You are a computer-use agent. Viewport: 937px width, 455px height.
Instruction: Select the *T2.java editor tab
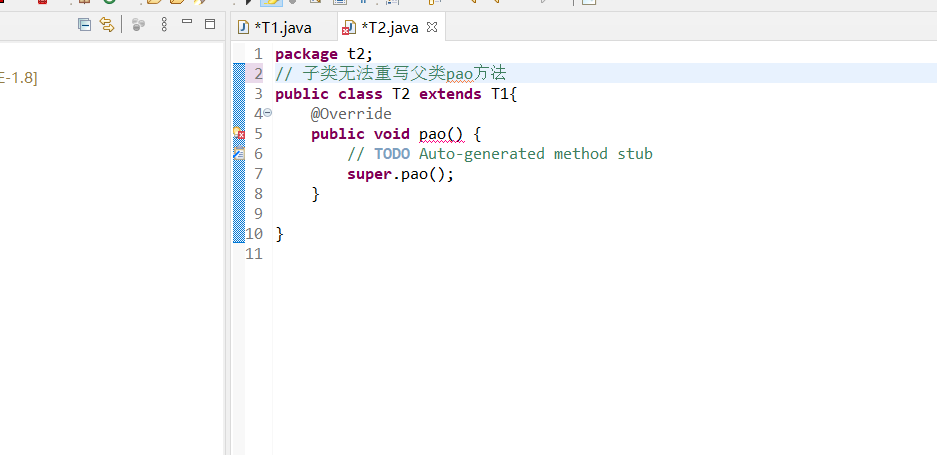pyautogui.click(x=390, y=28)
